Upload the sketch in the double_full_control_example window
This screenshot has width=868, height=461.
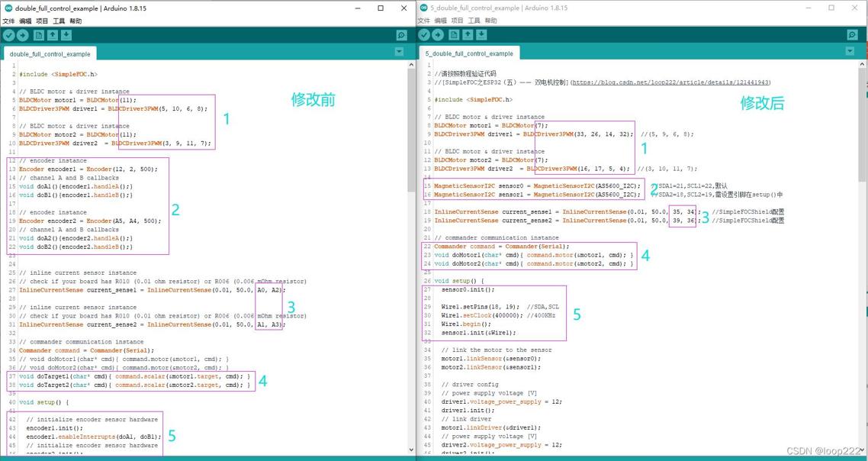pyautogui.click(x=23, y=35)
